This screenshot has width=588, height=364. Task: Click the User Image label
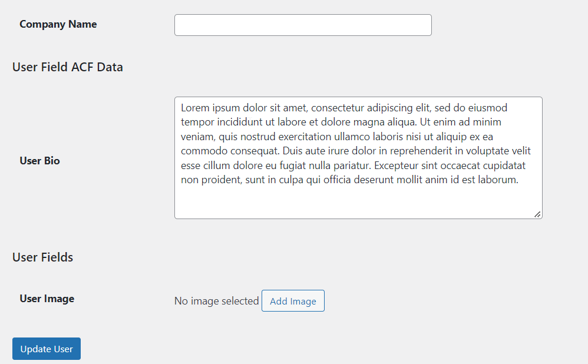tap(47, 299)
